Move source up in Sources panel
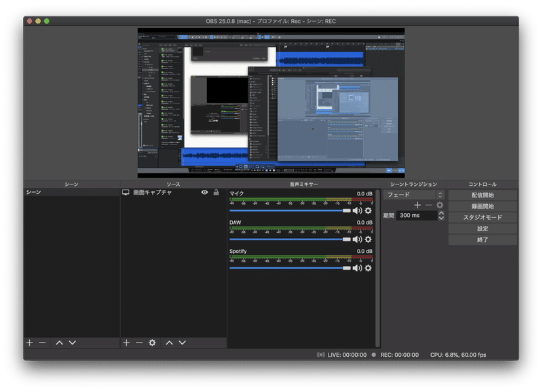543x392 pixels. coord(169,342)
